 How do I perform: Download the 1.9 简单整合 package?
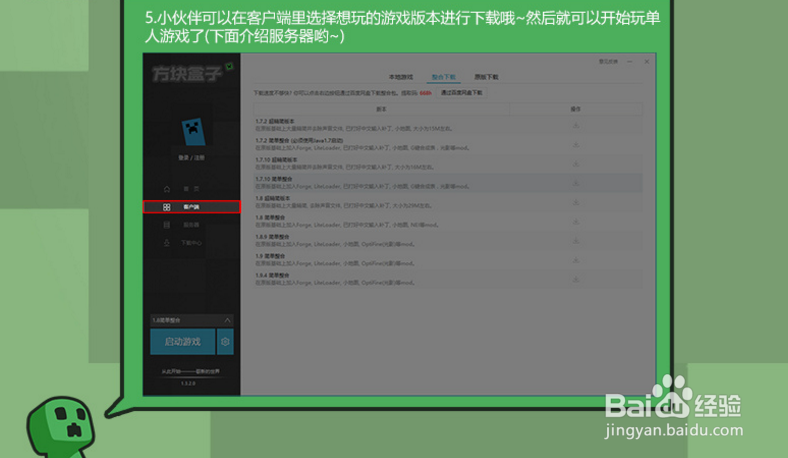pos(576,260)
